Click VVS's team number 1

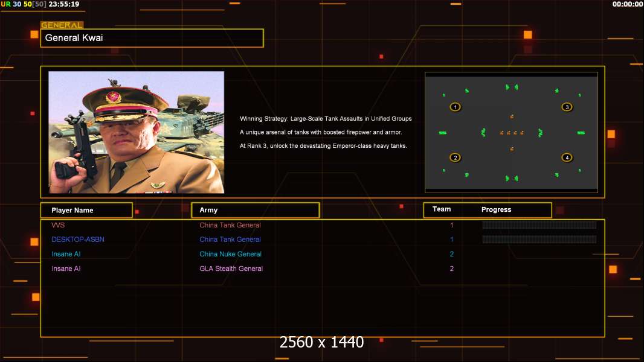(x=452, y=225)
